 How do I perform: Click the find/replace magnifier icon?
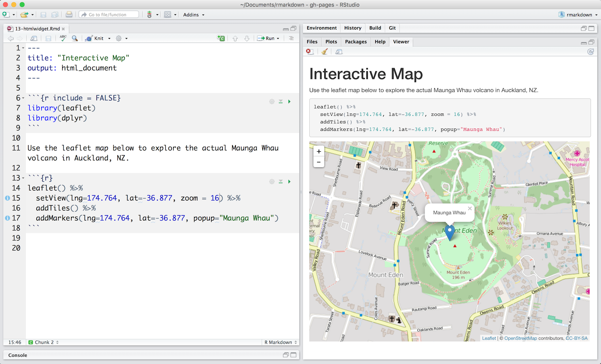(x=75, y=38)
